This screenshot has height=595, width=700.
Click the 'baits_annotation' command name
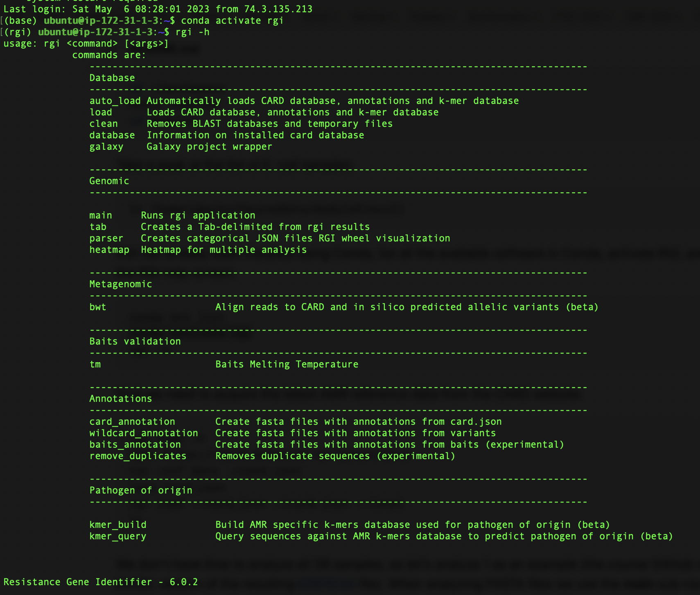click(135, 444)
